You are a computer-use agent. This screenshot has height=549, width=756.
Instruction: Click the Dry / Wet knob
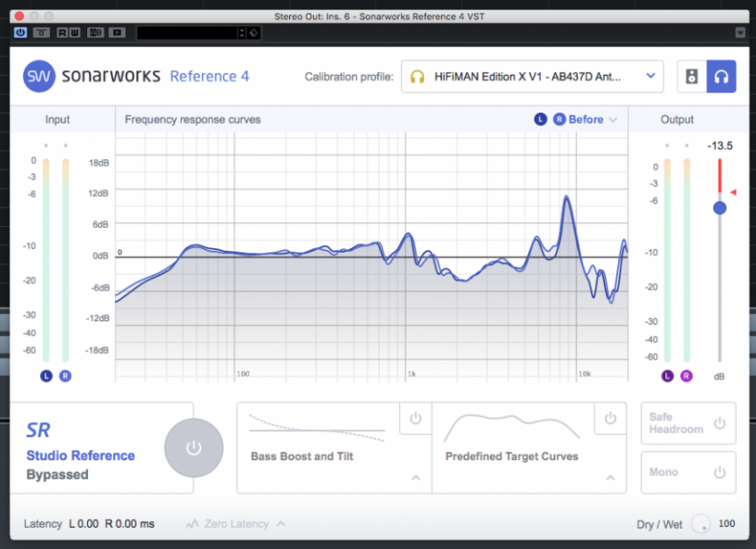tap(700, 524)
